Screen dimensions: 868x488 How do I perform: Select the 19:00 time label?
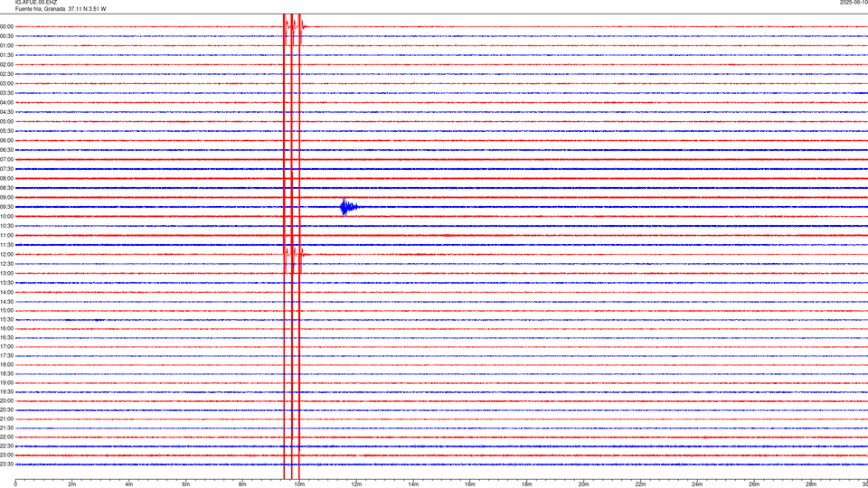tap(7, 383)
